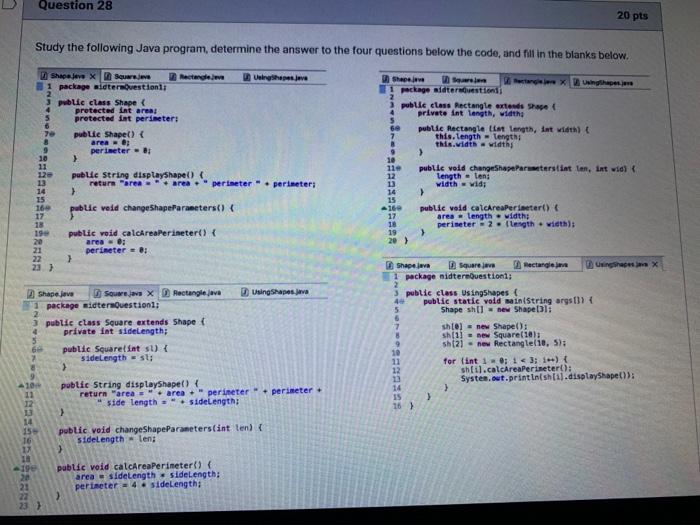Select UsingShapes.java tab in the Shape class editor
Screen dimensions: 700x525
click(275, 77)
